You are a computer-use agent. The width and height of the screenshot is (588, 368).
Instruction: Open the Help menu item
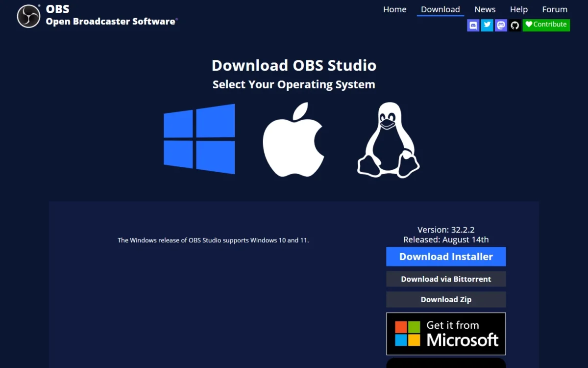tap(519, 9)
